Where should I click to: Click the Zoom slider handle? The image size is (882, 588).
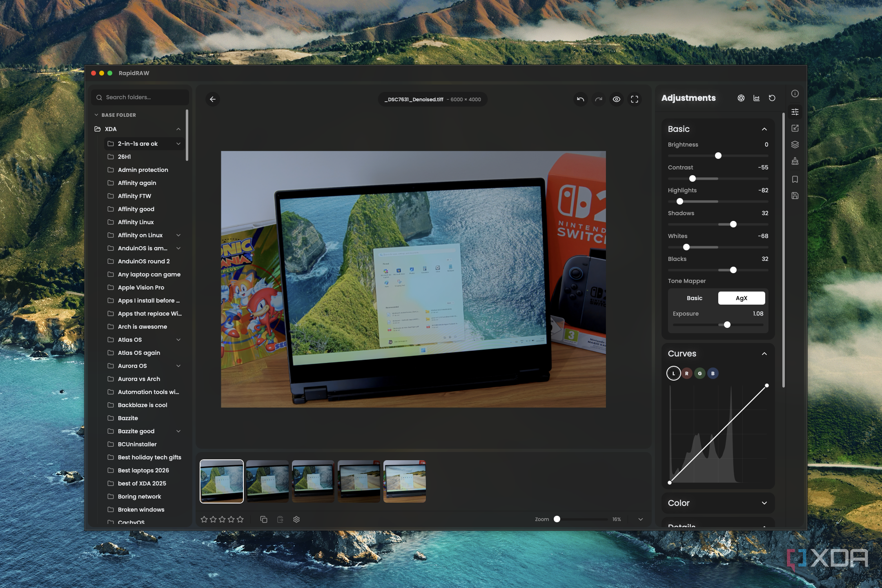557,519
